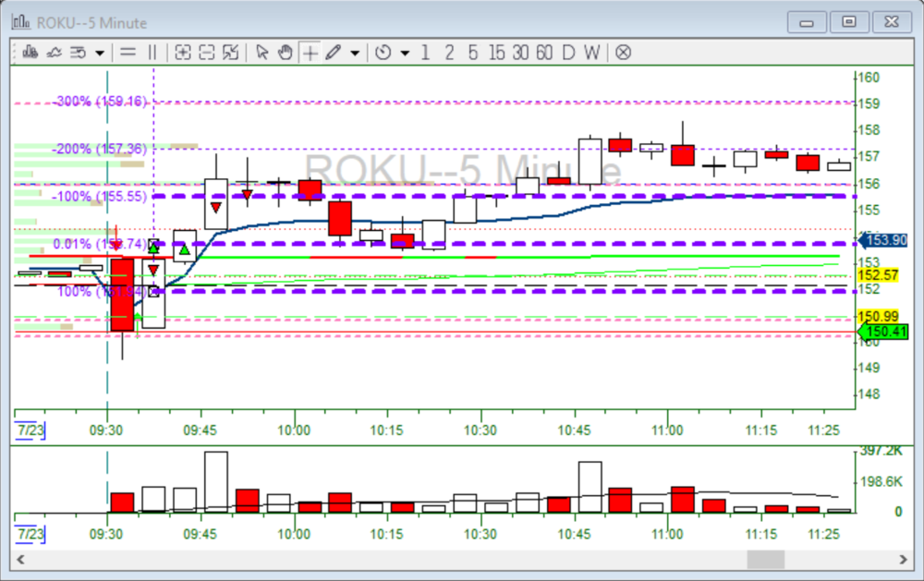Click the circled X cancel icon
The image size is (924, 581).
(x=623, y=53)
